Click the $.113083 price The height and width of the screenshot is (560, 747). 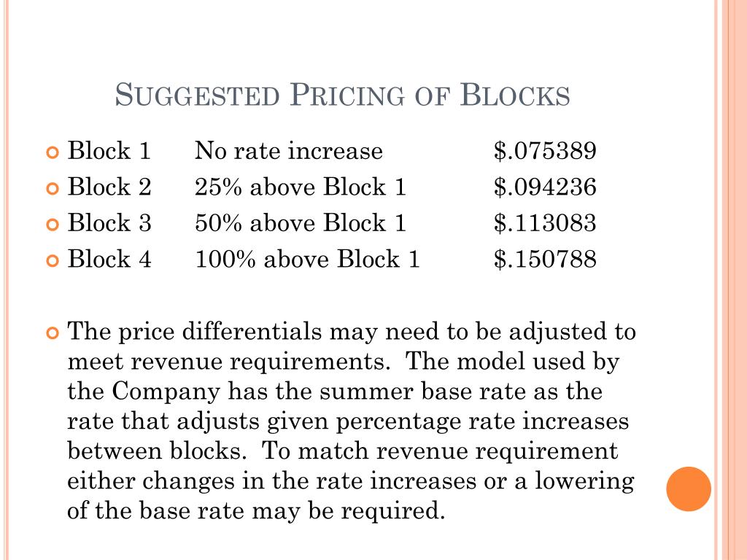[545, 223]
